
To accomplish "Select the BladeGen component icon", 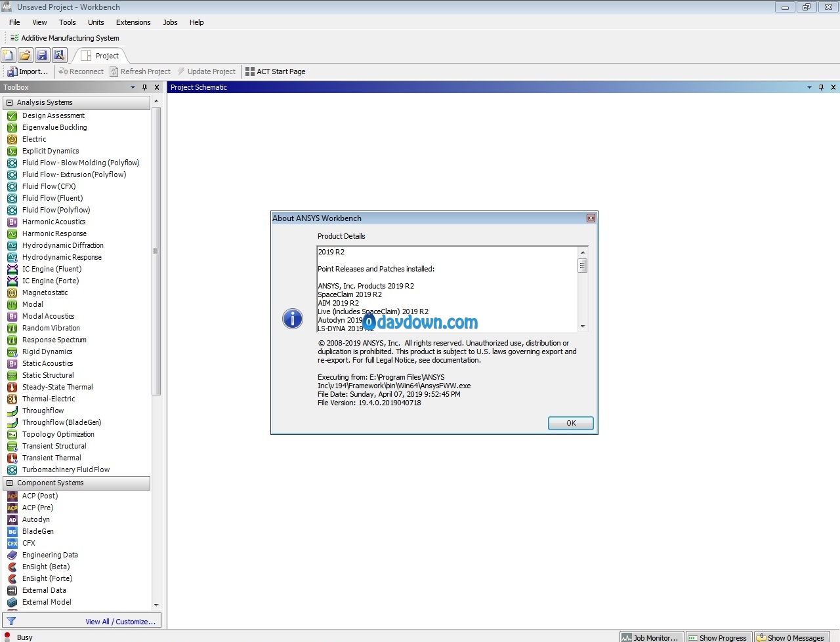I will click(x=12, y=531).
